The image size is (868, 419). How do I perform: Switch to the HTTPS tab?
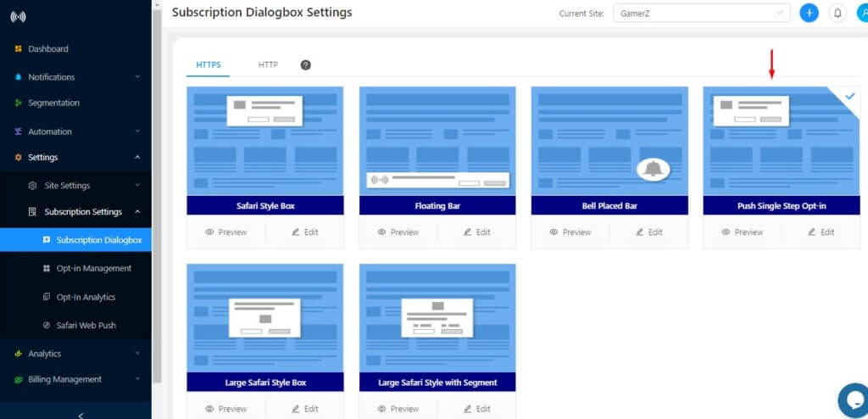(x=209, y=64)
